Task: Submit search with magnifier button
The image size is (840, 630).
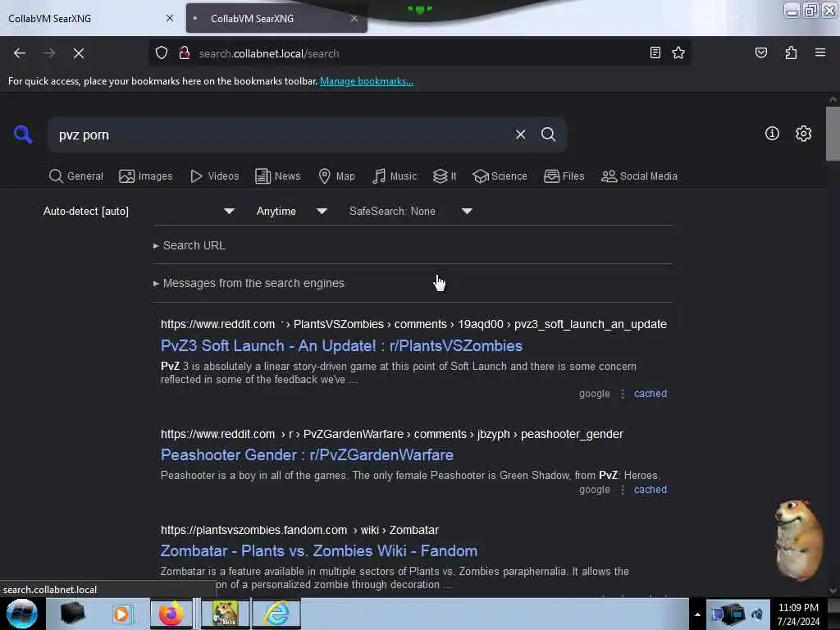Action: (548, 135)
